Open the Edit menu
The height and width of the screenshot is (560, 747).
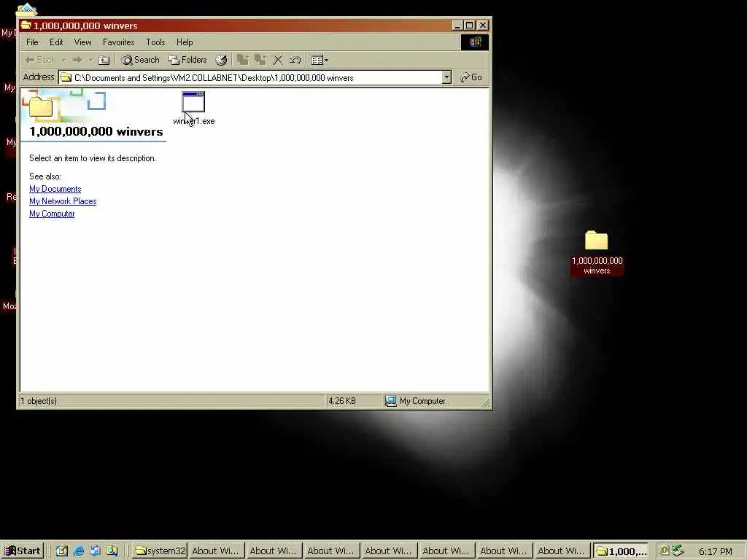56,42
